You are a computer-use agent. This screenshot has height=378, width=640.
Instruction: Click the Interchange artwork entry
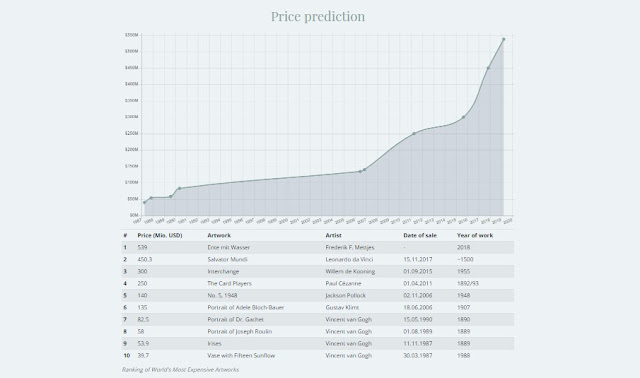click(x=223, y=271)
